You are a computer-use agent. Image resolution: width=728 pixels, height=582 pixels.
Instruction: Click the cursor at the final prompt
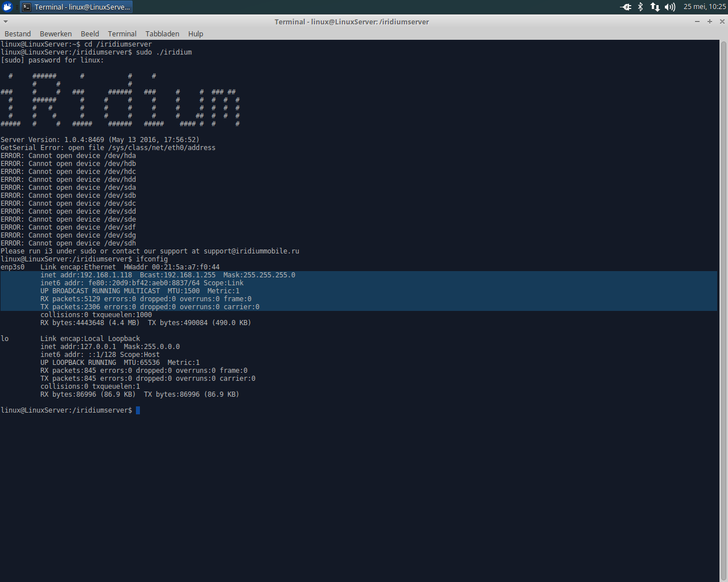pos(138,410)
